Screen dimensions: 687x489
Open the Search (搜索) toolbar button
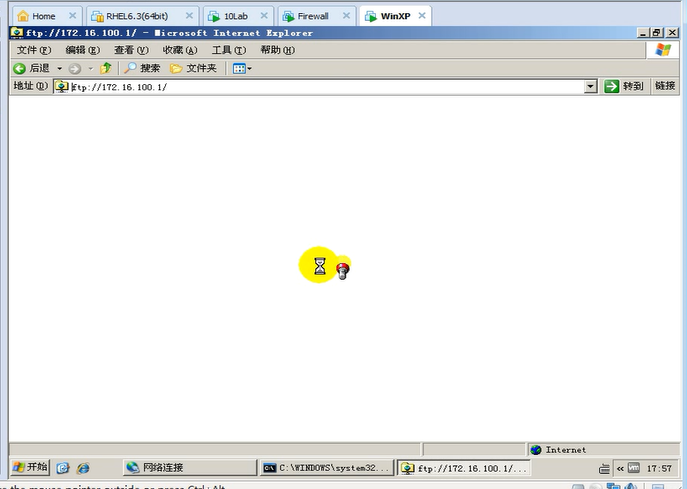[141, 68]
